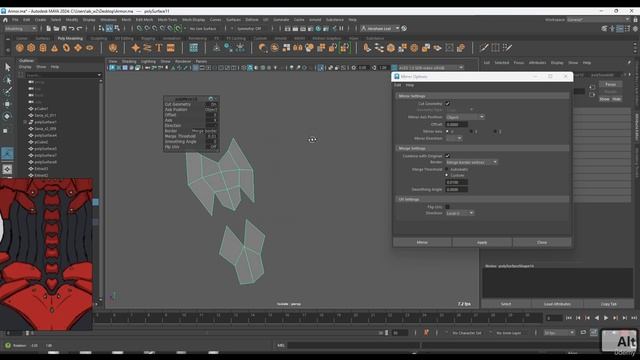The width and height of the screenshot is (640, 360).
Task: Open the playback speed fps dropdown
Action: (559, 333)
